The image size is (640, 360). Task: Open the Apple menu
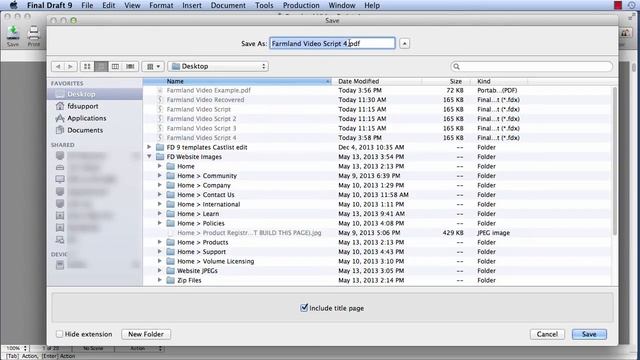coord(13,5)
